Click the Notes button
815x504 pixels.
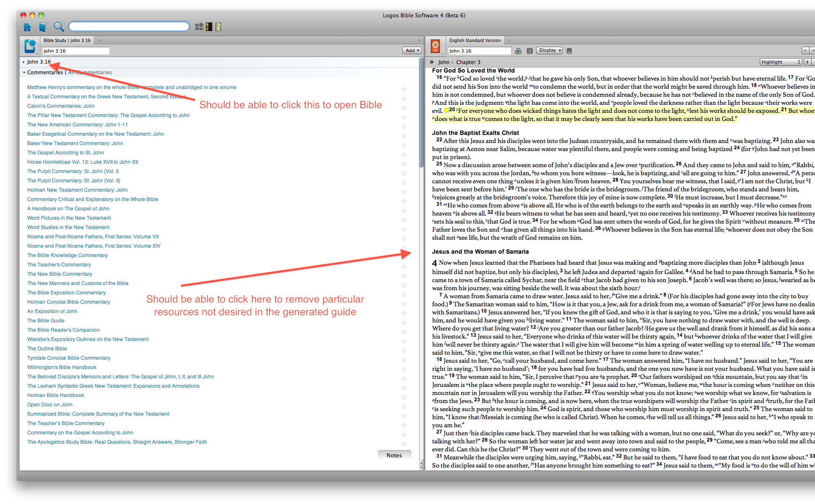coord(394,455)
